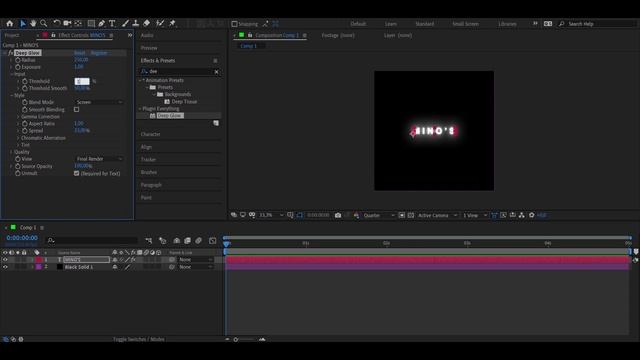Open the Active Camera dropdown

click(x=437, y=215)
